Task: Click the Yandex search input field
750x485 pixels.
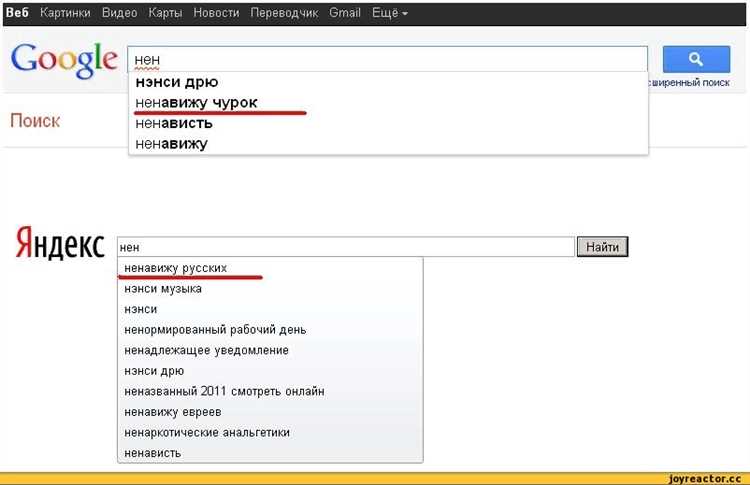Action: click(346, 247)
